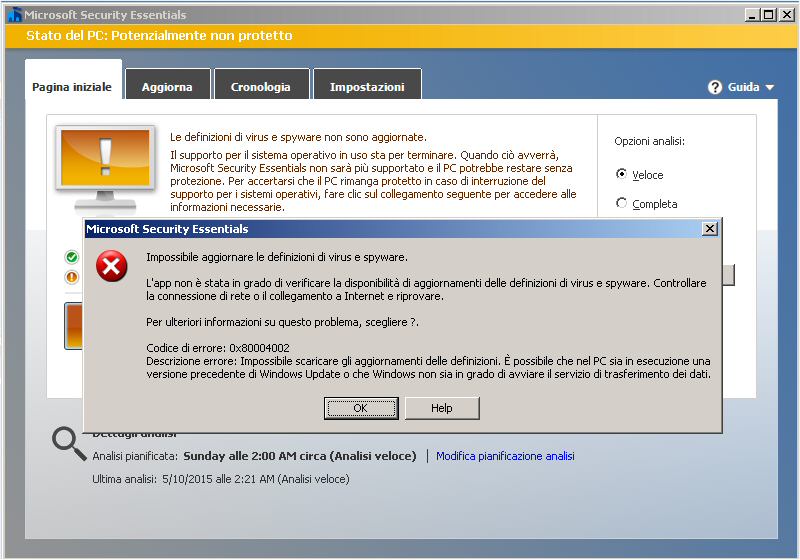
Task: Click the green checkmark status icon
Action: 72,257
